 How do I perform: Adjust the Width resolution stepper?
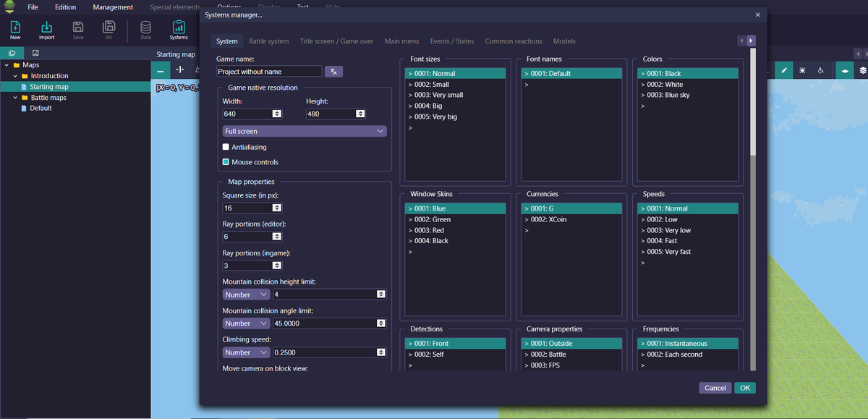tap(276, 114)
